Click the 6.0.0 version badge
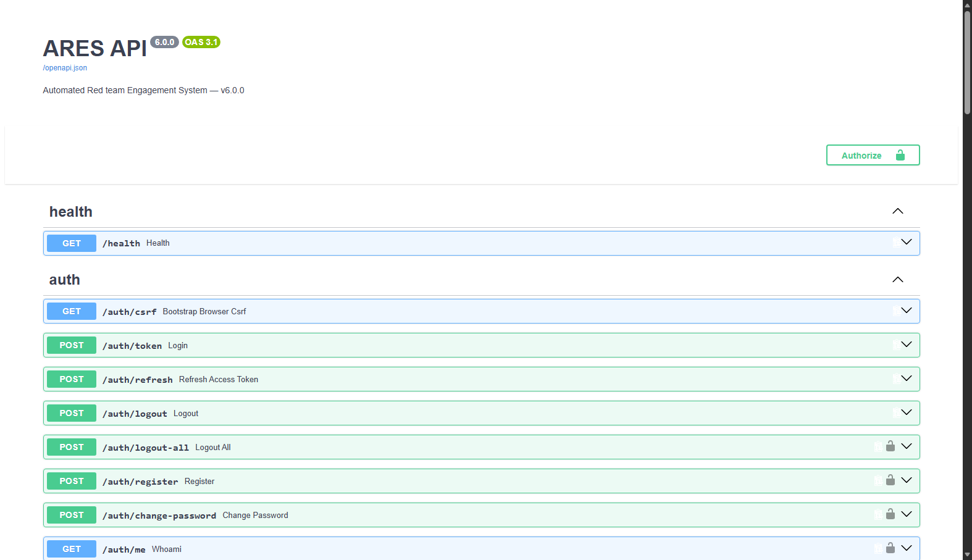Viewport: 972px width, 560px height. (x=164, y=42)
